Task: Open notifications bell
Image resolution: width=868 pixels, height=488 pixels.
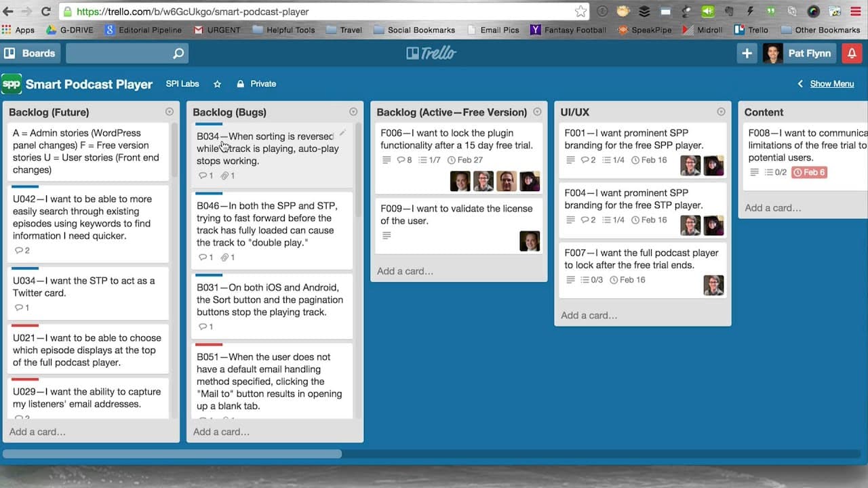Action: (852, 54)
